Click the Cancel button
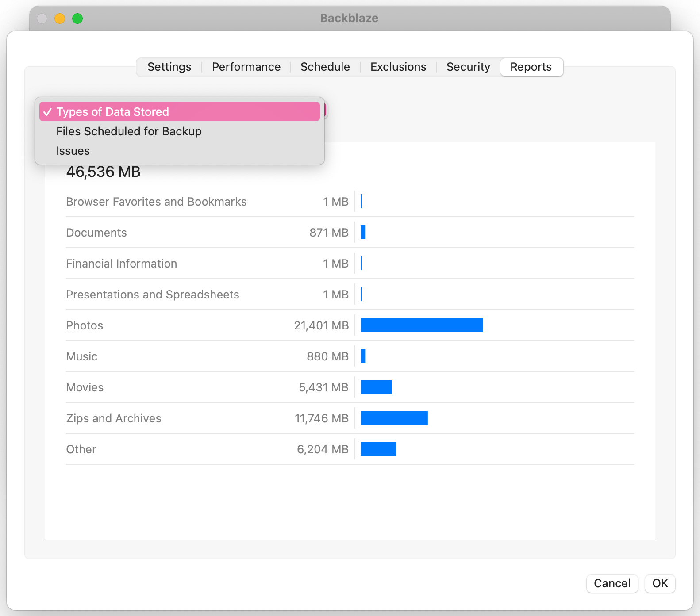Image resolution: width=700 pixels, height=616 pixels. point(612,583)
